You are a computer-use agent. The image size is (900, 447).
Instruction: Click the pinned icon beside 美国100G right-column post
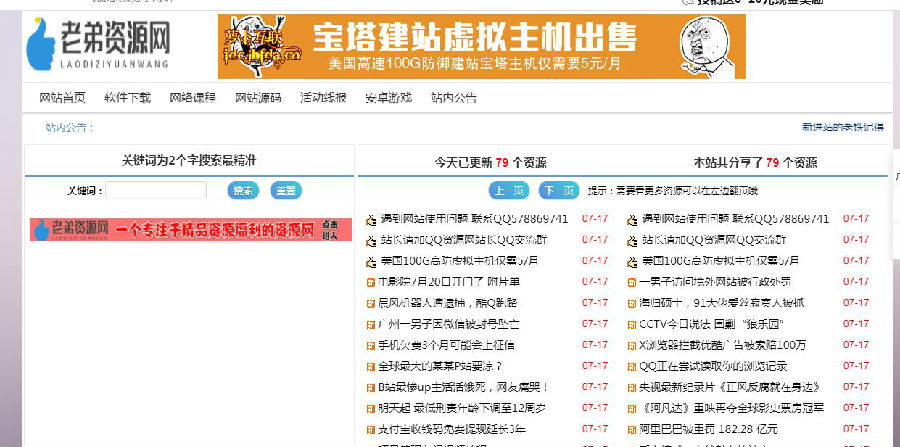tap(631, 261)
